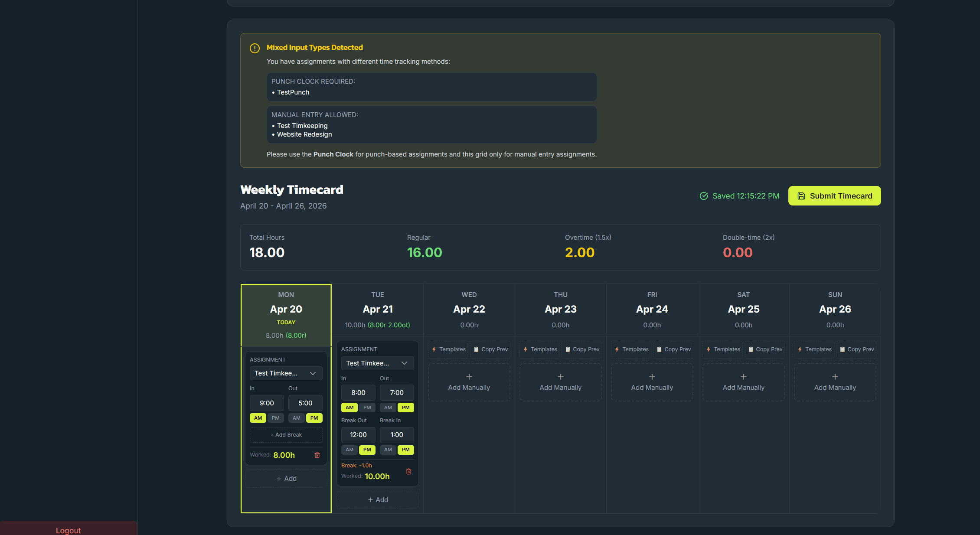Set Tuesday Out time to AM

[388, 408]
